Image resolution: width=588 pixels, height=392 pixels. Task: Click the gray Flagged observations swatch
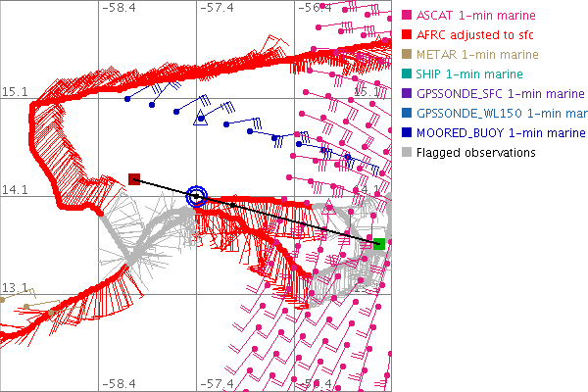407,153
